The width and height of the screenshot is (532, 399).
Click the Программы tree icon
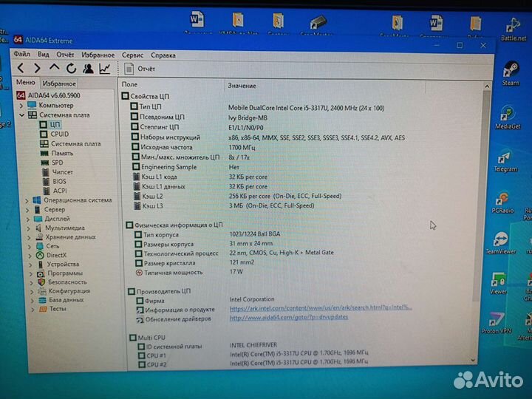(41, 273)
